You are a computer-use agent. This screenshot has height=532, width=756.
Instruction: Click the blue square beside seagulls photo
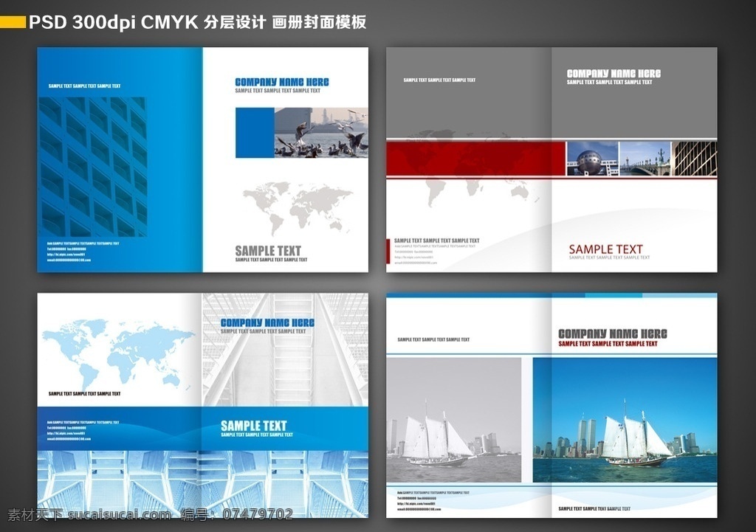click(x=255, y=133)
